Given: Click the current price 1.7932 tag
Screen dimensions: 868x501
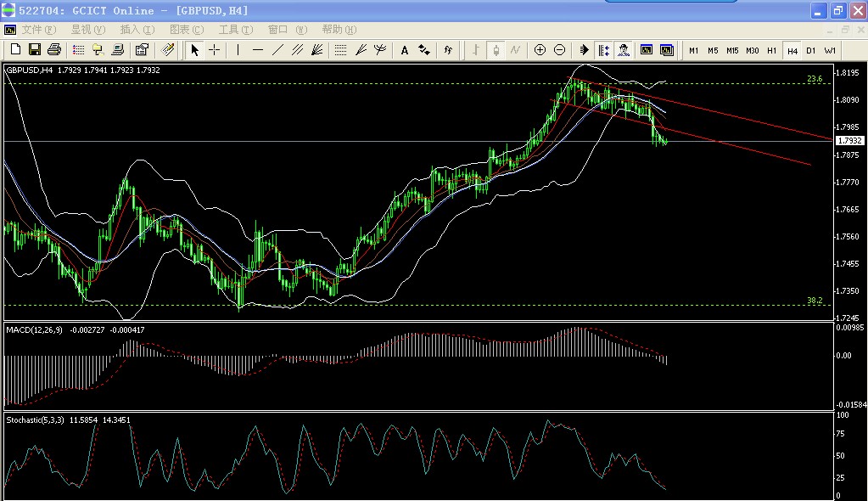Looking at the screenshot, I should point(849,141).
